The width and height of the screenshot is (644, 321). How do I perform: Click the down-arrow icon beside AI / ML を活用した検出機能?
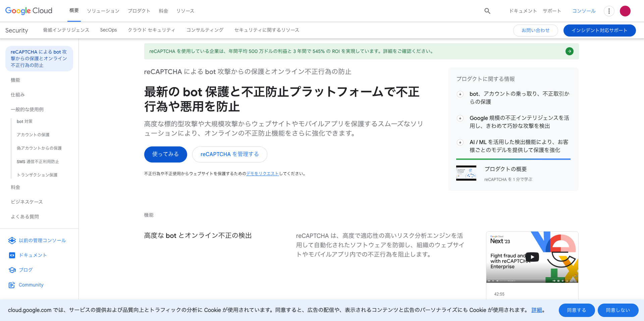click(460, 142)
